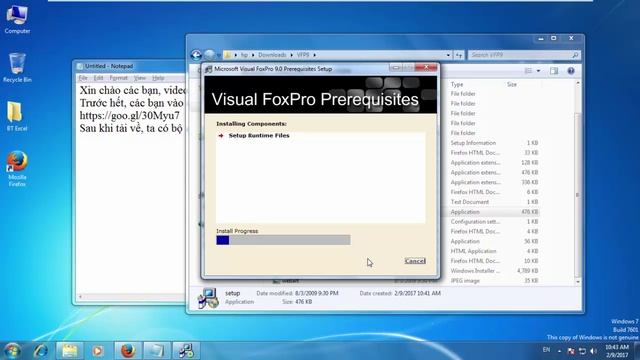
Task: Open the Help menu in Notepad
Action: click(x=158, y=78)
